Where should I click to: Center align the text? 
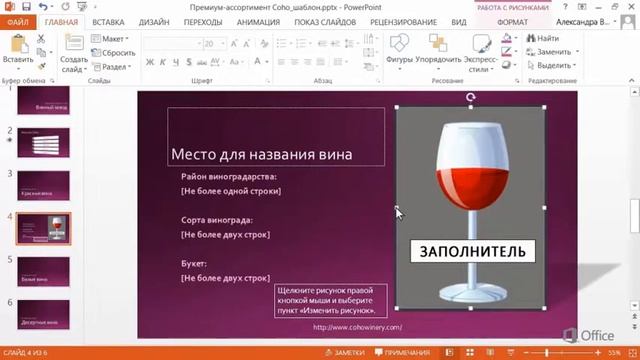(x=294, y=62)
